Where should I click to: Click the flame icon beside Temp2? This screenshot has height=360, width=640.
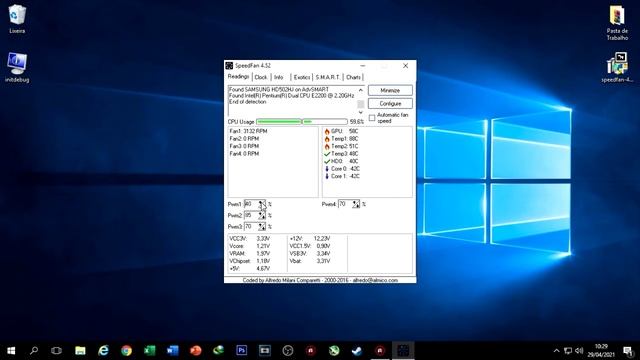click(x=327, y=147)
